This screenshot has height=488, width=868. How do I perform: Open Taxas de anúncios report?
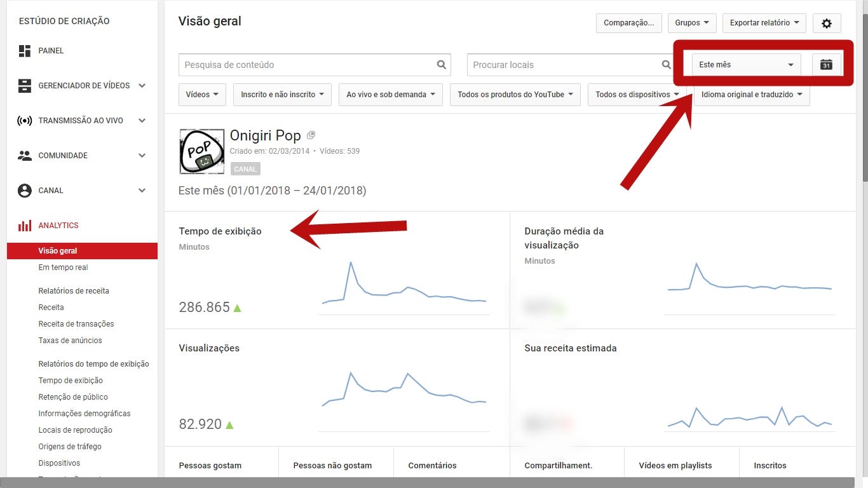[70, 341]
